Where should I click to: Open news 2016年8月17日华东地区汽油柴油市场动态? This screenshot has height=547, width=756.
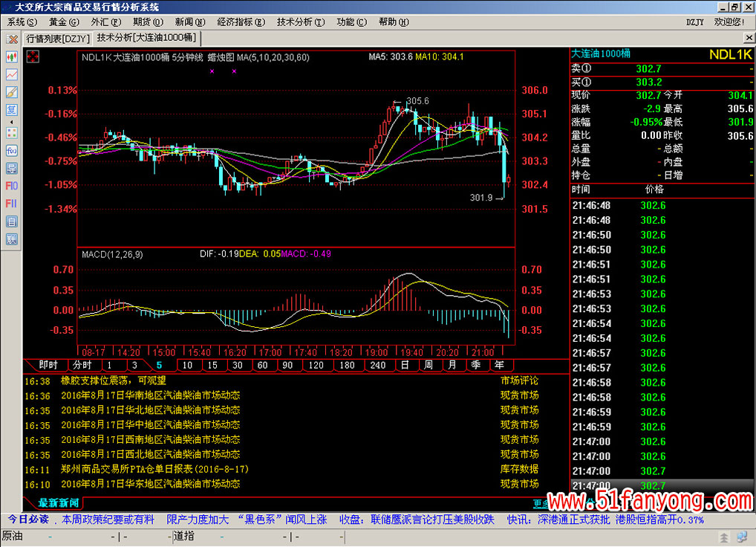click(151, 484)
